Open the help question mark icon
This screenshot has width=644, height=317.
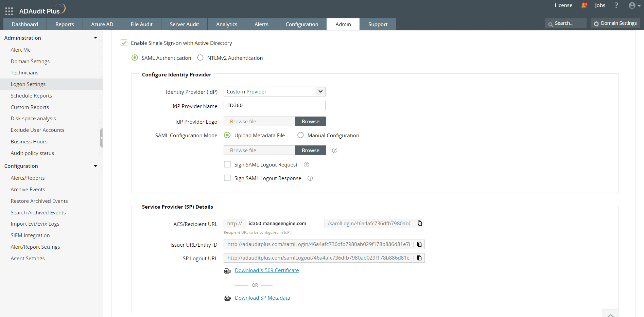[x=616, y=5]
